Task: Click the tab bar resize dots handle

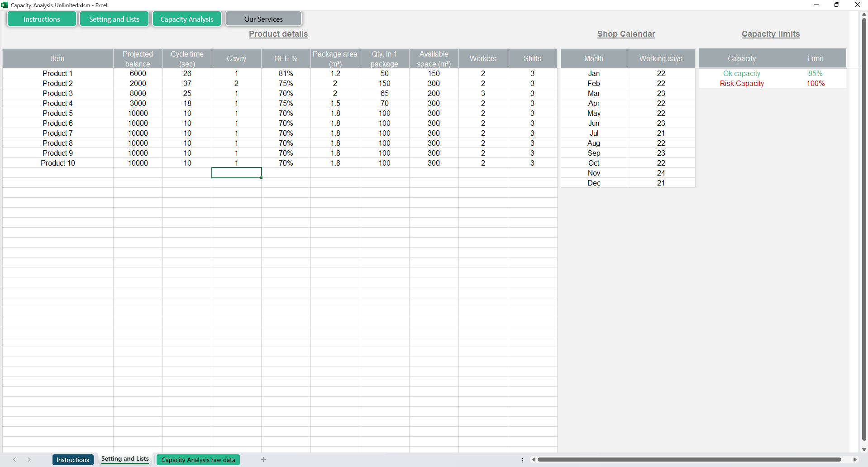Action: coord(523,460)
